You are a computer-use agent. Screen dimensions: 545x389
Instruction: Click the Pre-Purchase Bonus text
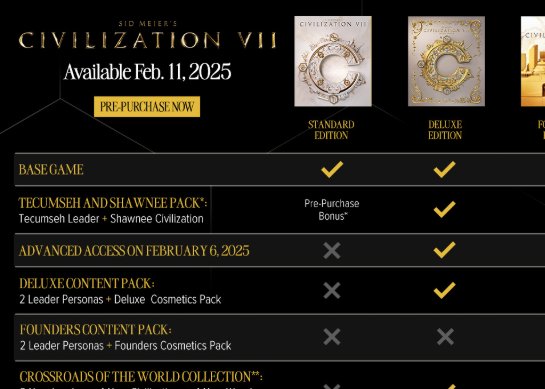click(332, 210)
